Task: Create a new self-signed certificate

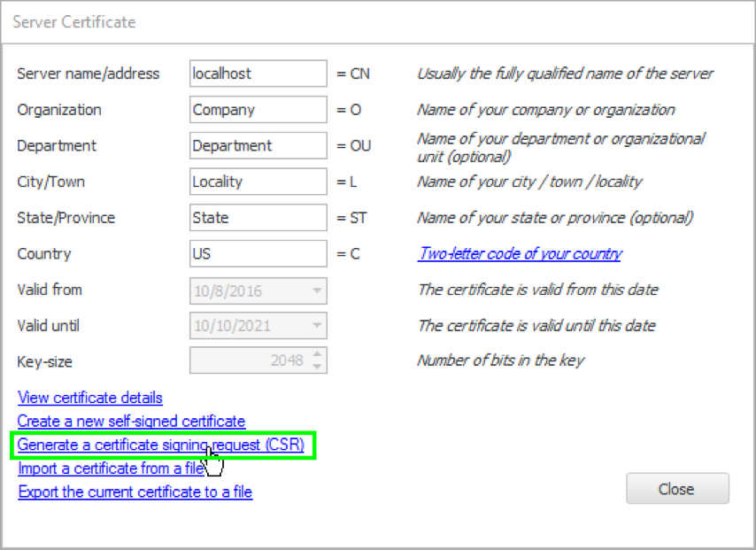Action: pyautogui.click(x=131, y=422)
